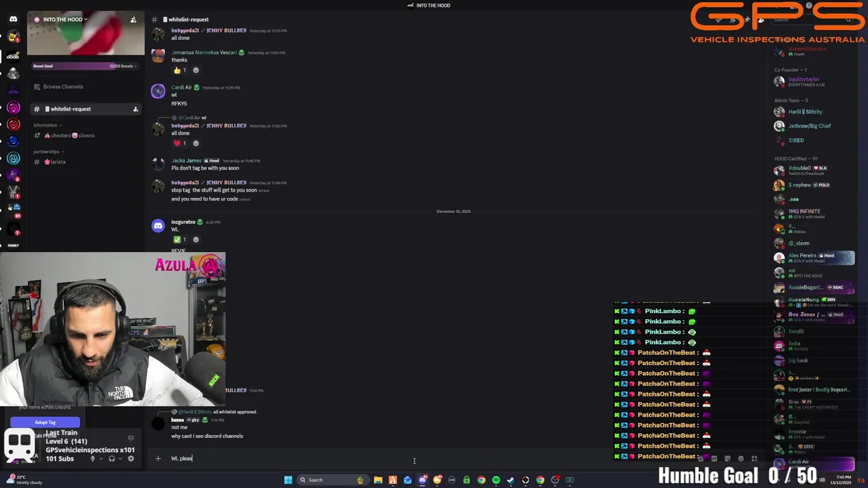The image size is (868, 488).
Task: Add reaction next to heart reaction
Action: [196, 144]
